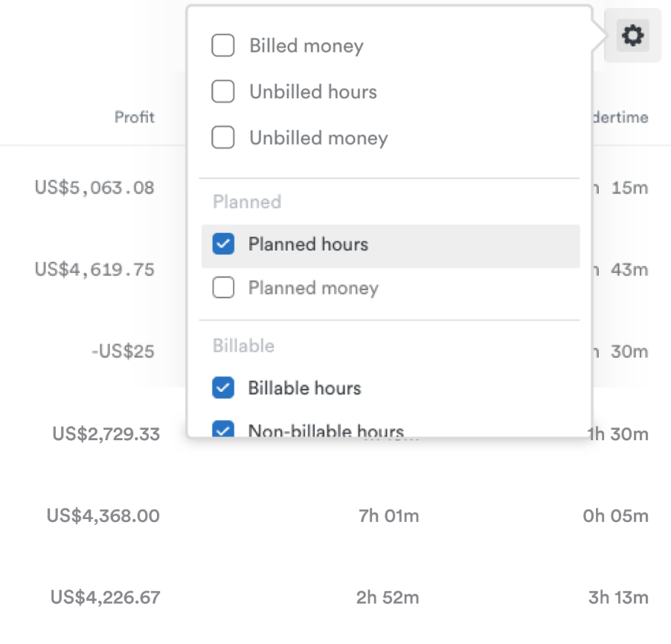Click the settings gear icon

point(632,35)
